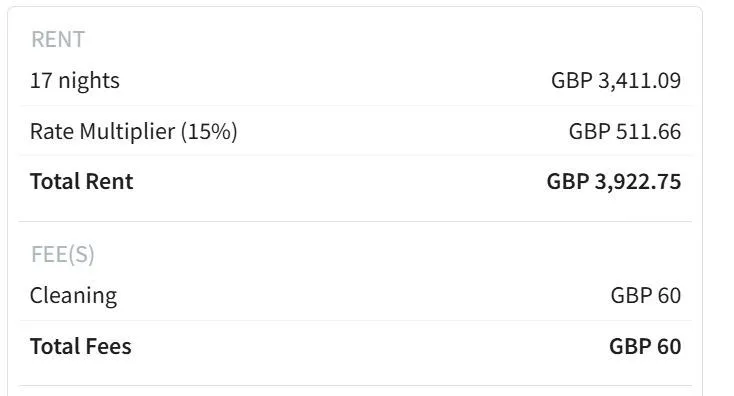Click the GBP 3,922.75 total rent amount

click(x=614, y=182)
